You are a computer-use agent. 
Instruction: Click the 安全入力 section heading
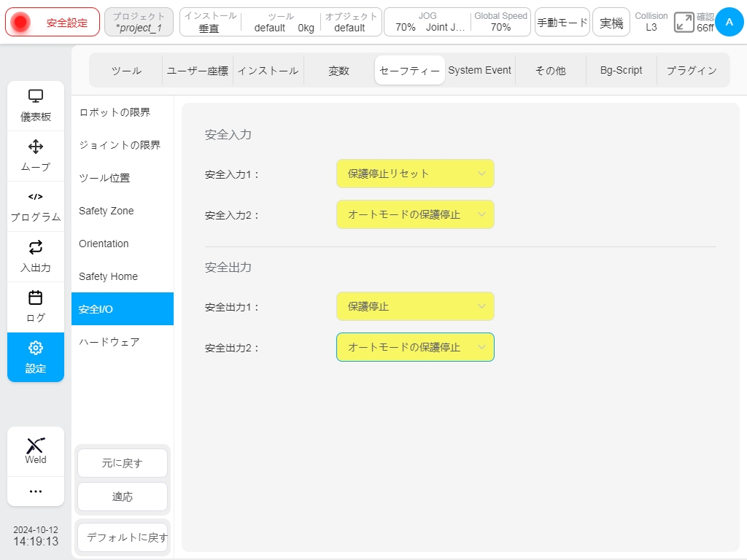tap(228, 135)
